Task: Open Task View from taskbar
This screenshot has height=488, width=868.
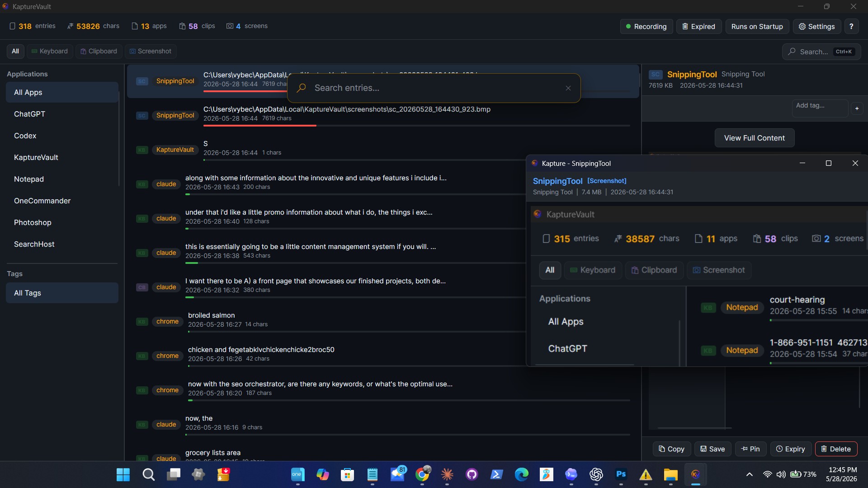Action: [x=173, y=474]
